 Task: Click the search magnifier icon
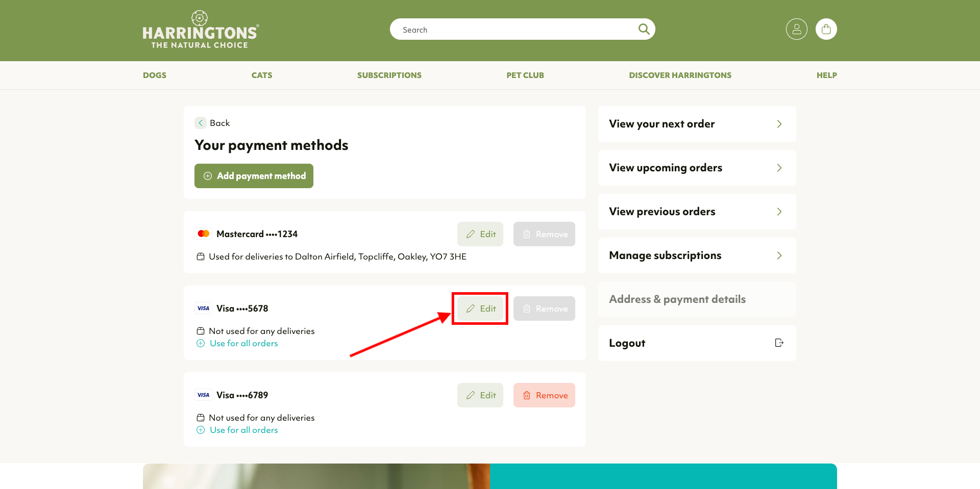(x=644, y=29)
